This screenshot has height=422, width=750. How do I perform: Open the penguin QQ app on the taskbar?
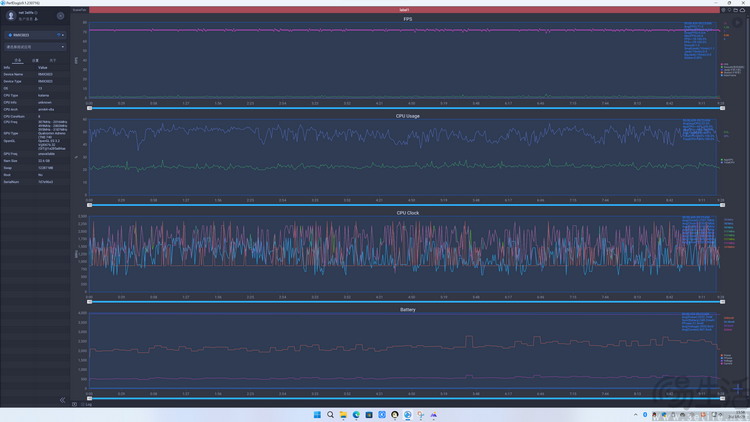pos(395,415)
